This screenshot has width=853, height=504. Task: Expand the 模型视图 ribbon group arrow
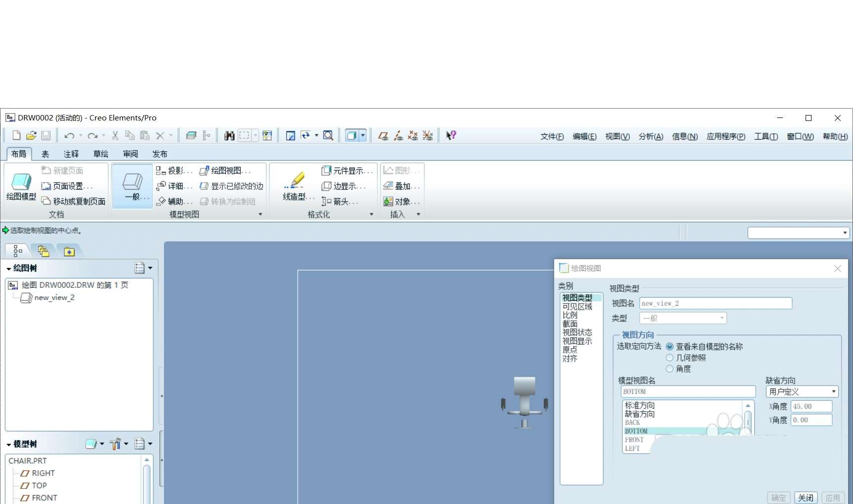[x=260, y=214]
